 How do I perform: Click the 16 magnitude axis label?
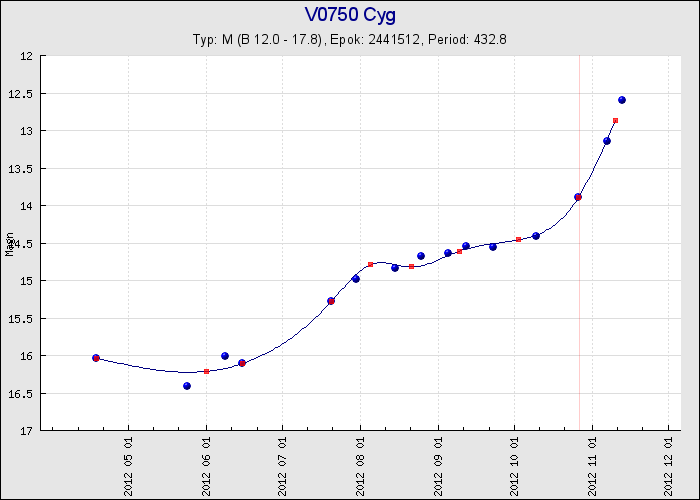click(x=27, y=356)
